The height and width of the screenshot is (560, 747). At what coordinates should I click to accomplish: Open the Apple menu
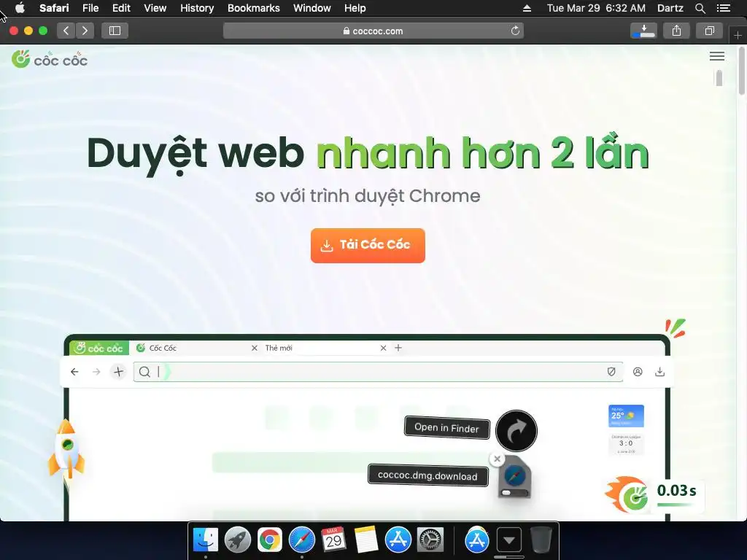(20, 8)
